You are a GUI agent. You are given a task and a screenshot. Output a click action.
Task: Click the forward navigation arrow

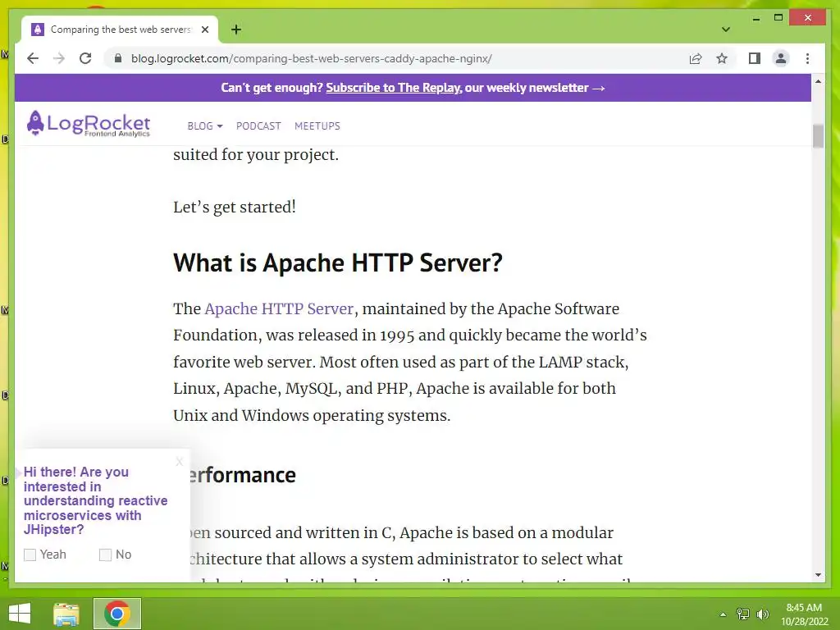pyautogui.click(x=59, y=58)
